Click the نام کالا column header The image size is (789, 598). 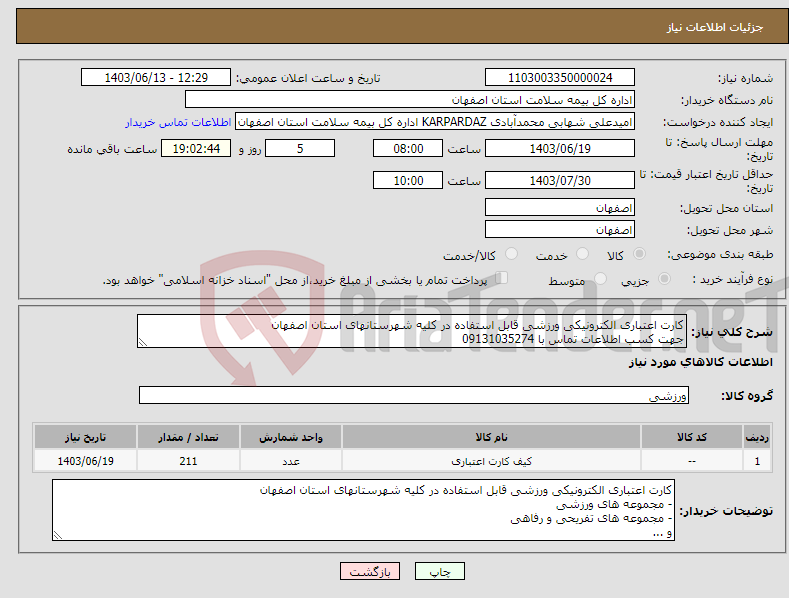pyautogui.click(x=491, y=437)
